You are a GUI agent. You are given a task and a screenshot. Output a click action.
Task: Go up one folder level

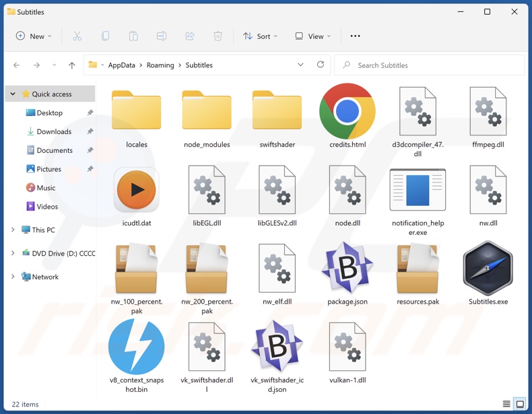(x=72, y=65)
